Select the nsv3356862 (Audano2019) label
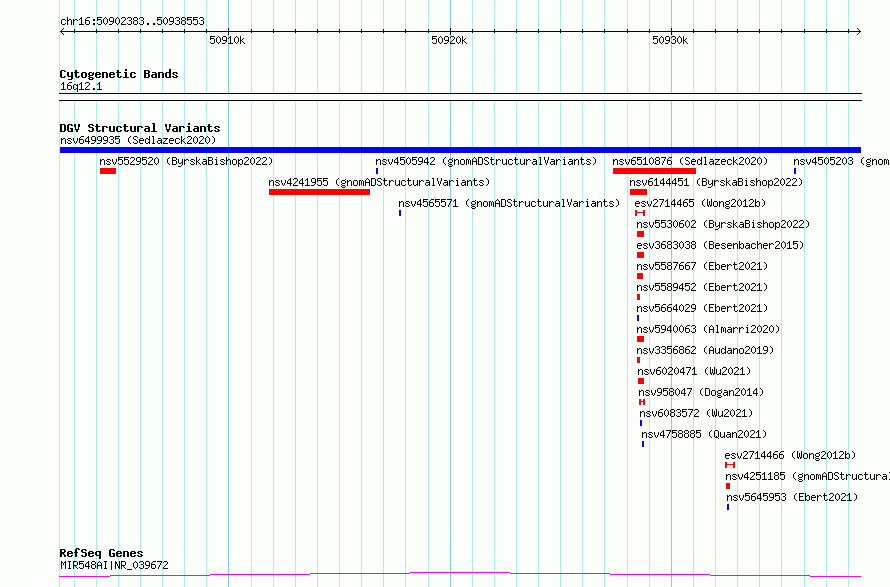The width and height of the screenshot is (890, 587). click(705, 350)
